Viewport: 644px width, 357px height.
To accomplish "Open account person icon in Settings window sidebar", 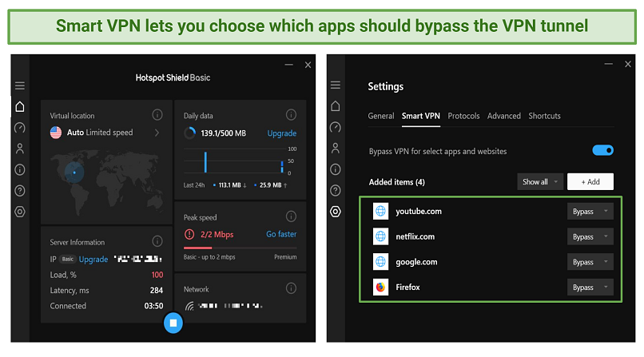I will pos(336,148).
